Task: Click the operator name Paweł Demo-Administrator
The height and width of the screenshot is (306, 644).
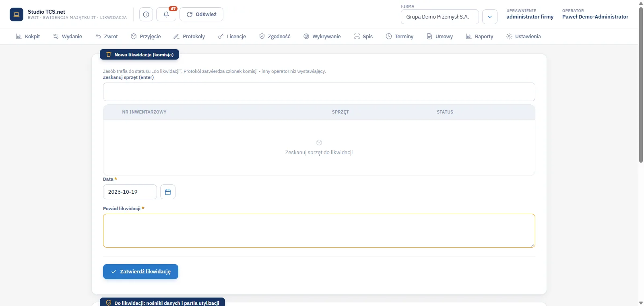Action: pos(595,17)
